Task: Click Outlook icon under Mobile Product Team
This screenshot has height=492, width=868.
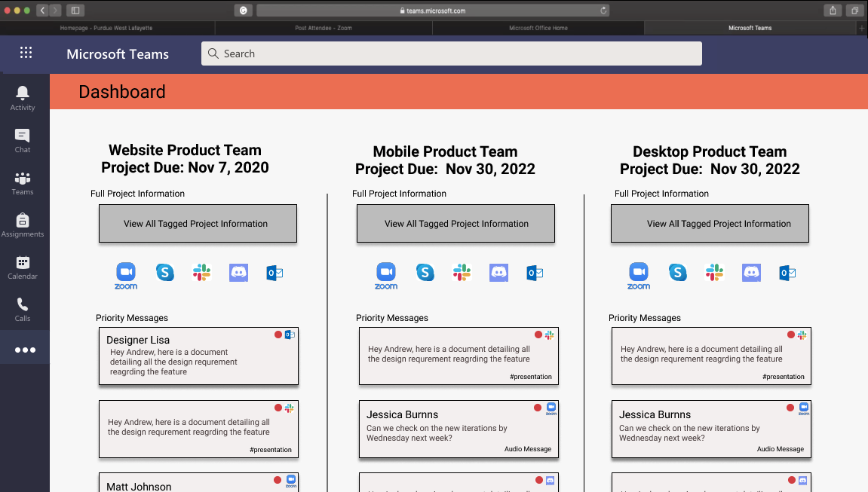Action: [535, 273]
